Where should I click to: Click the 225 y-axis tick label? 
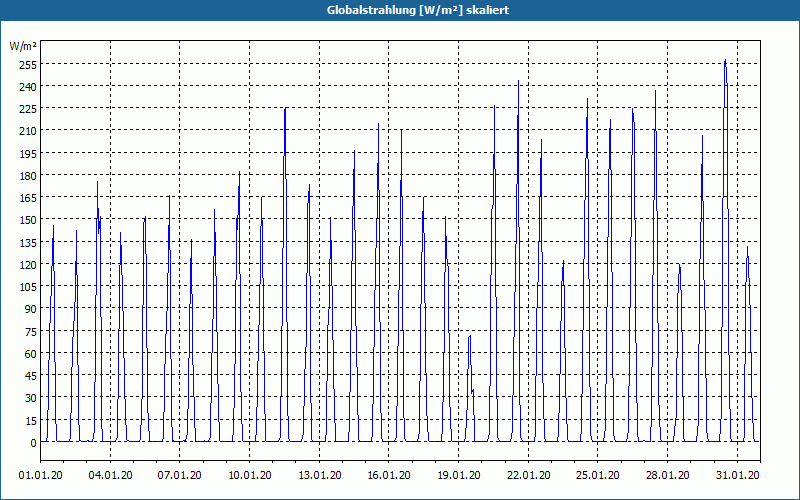click(x=28, y=109)
